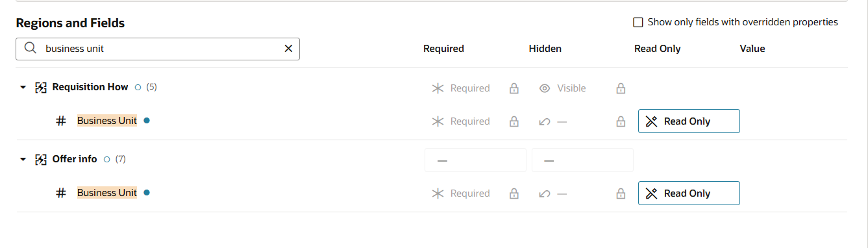The height and width of the screenshot is (248, 868).
Task: Clear the business unit search text
Action: click(288, 49)
